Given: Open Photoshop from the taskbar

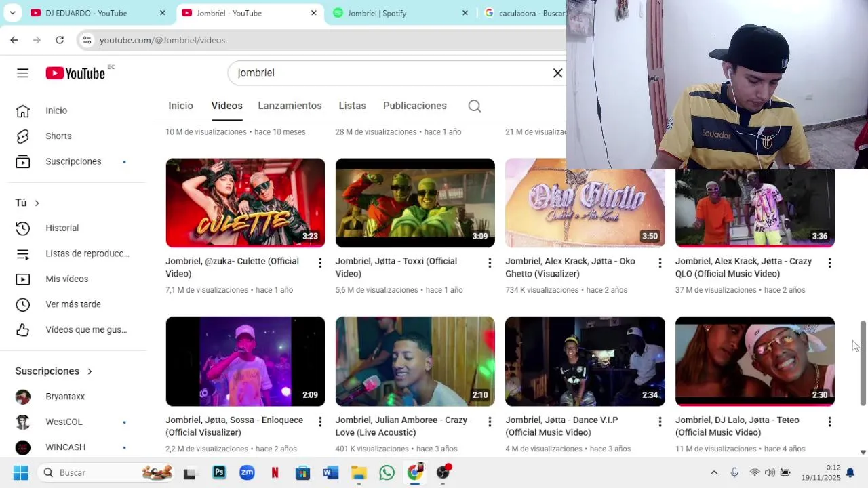Looking at the screenshot, I should tap(219, 472).
